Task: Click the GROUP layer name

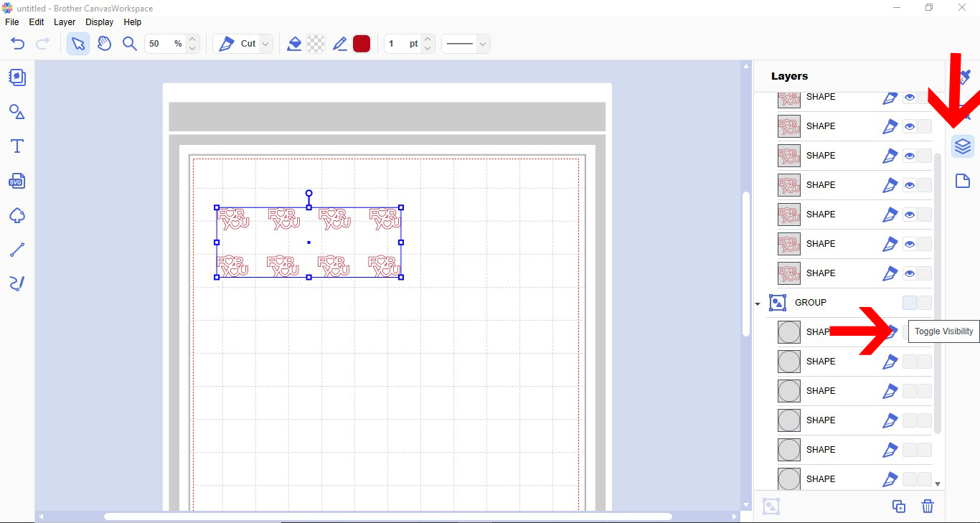Action: [x=811, y=303]
